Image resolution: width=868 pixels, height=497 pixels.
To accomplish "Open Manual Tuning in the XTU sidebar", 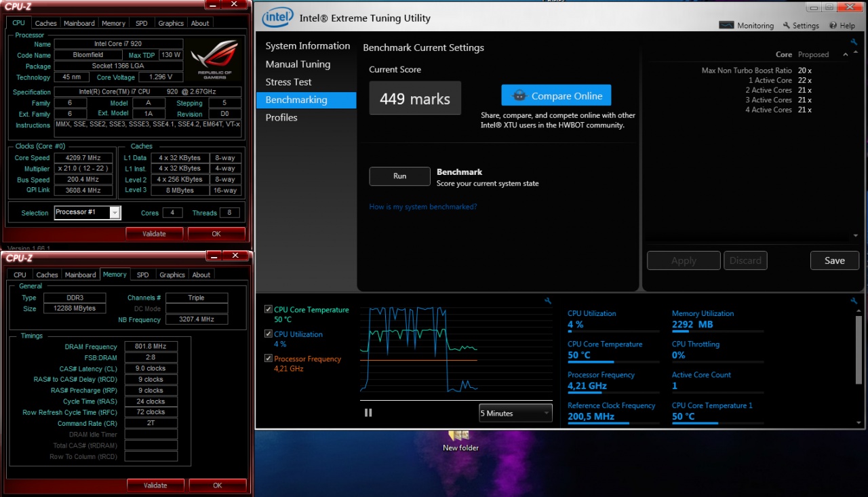I will [298, 64].
